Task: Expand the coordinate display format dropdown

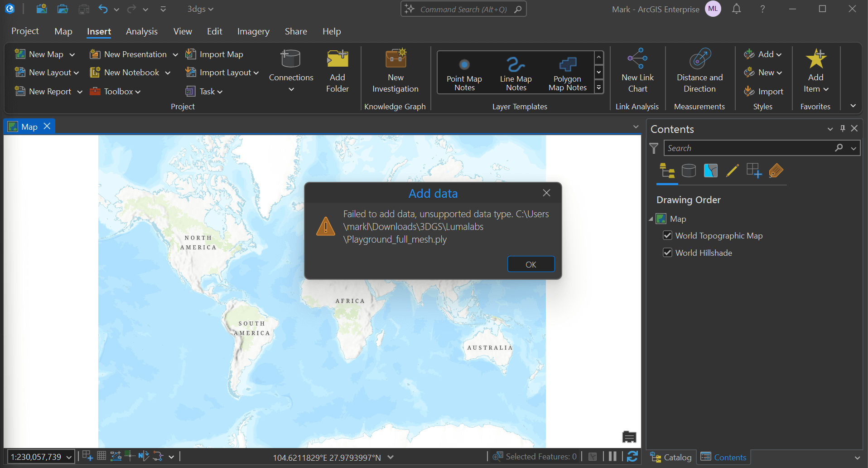Action: [x=391, y=457]
